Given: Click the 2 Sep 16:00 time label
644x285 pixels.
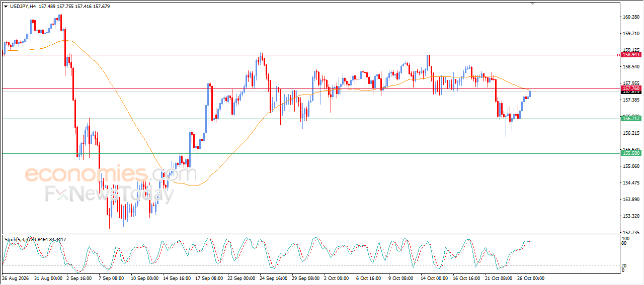Looking at the screenshot, I should pyautogui.click(x=79, y=278).
